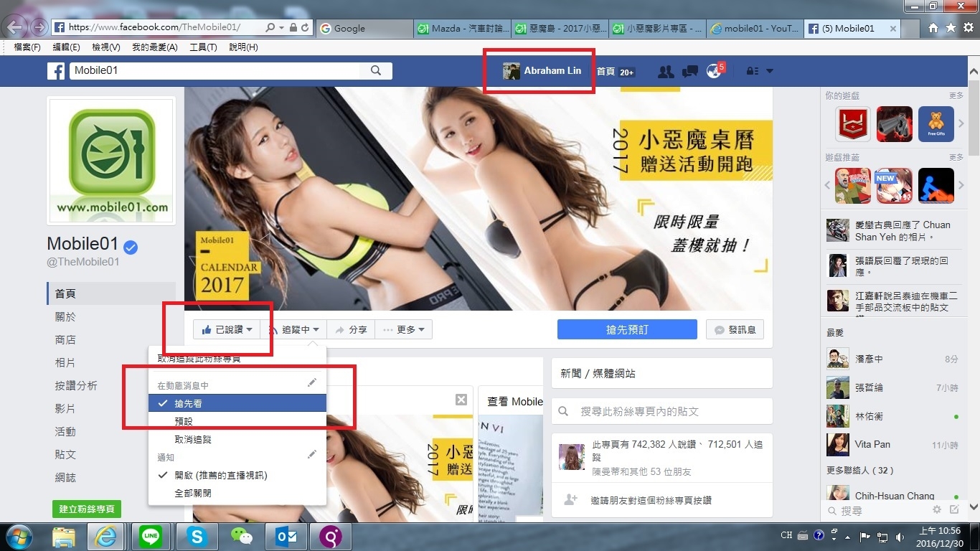Open chat with Vita Pan
The height and width of the screenshot is (551, 980).
[x=892, y=444]
